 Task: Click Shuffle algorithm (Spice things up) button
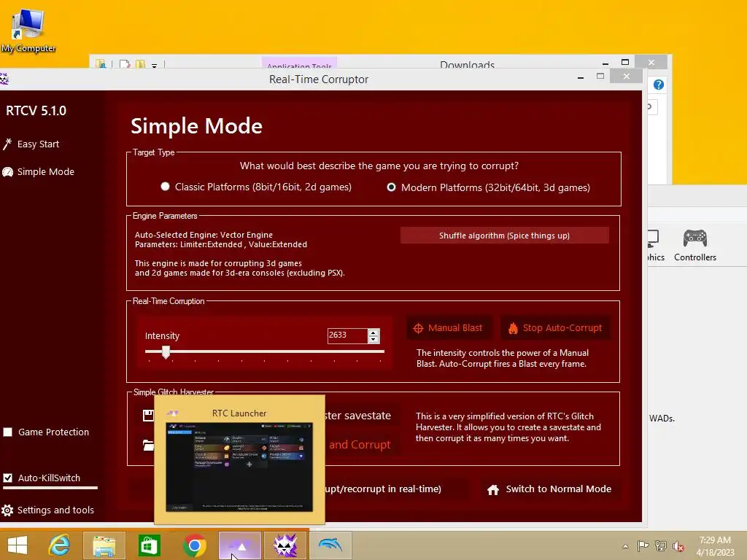tap(505, 236)
